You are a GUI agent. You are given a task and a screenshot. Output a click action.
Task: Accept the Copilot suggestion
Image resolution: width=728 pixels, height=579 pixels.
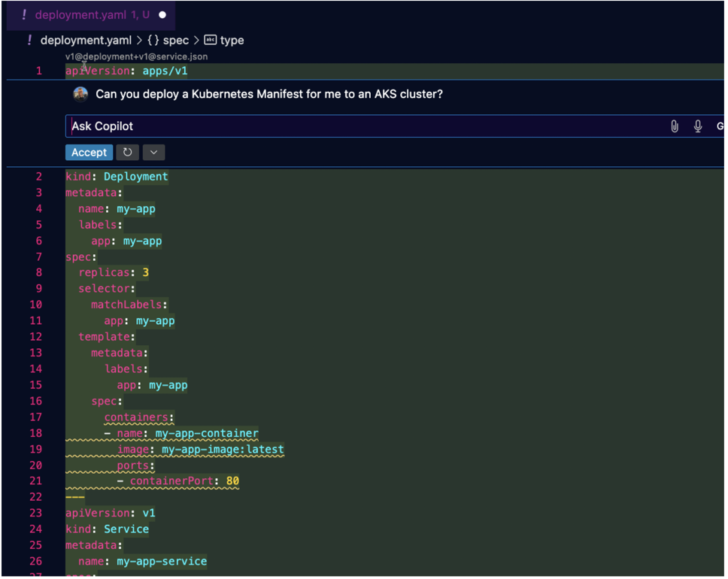(x=89, y=153)
